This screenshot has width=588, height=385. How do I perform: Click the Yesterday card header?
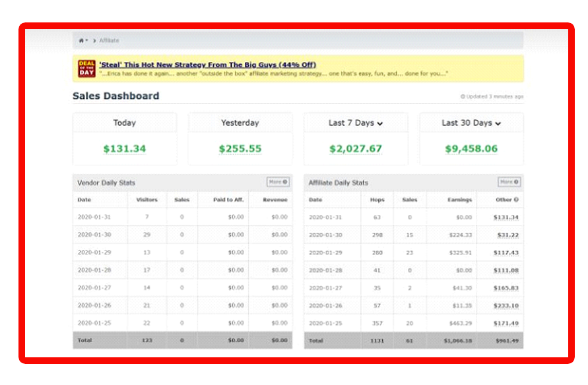click(x=240, y=123)
